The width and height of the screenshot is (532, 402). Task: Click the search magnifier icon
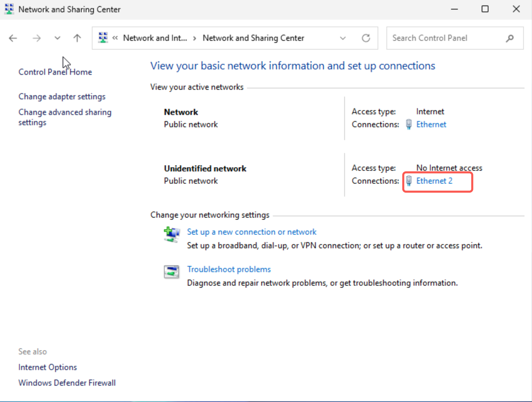[x=510, y=38]
